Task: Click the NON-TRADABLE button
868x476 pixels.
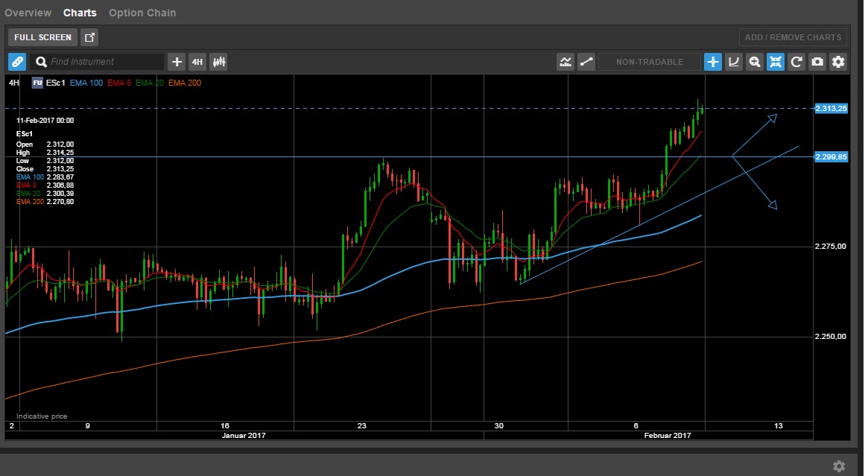Action: (650, 62)
